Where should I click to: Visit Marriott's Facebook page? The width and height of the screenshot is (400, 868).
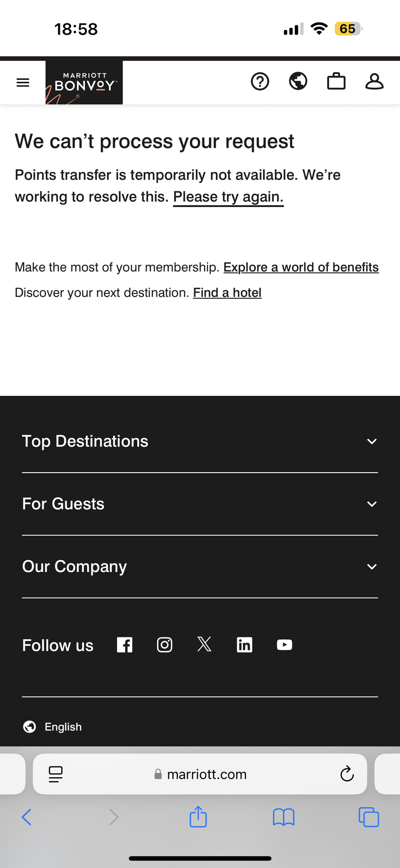125,645
